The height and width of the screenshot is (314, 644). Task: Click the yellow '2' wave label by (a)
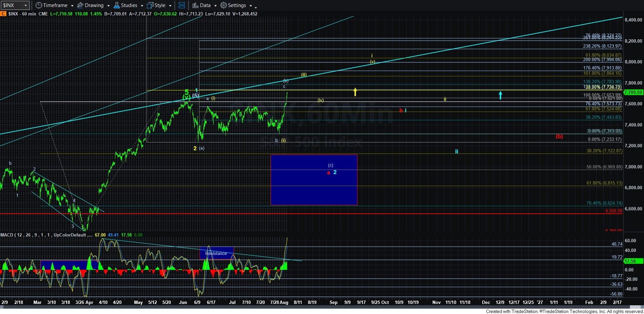point(195,148)
